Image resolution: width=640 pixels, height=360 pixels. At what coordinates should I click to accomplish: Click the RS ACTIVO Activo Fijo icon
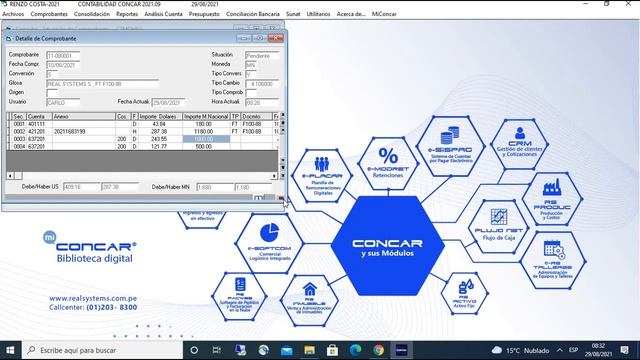(x=465, y=287)
